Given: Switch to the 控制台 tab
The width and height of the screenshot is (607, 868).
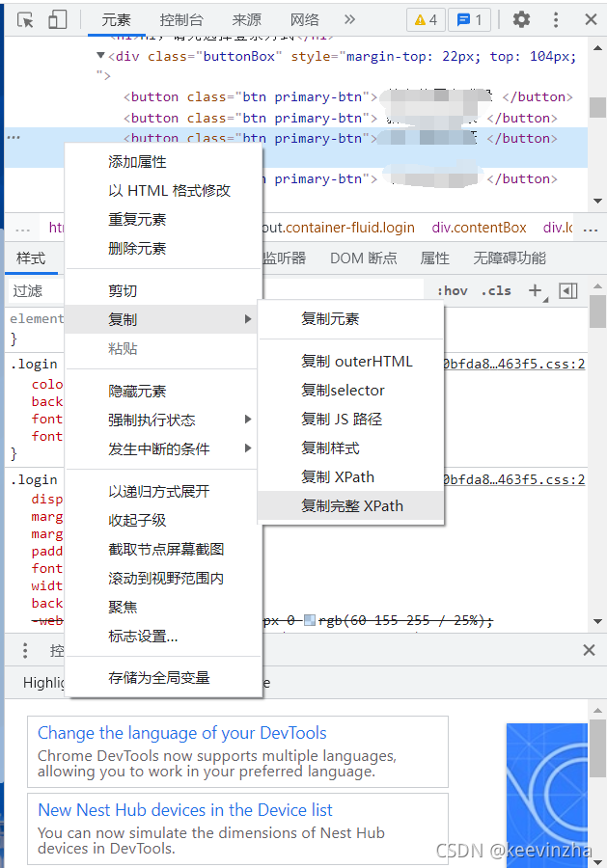Looking at the screenshot, I should coord(182,19).
